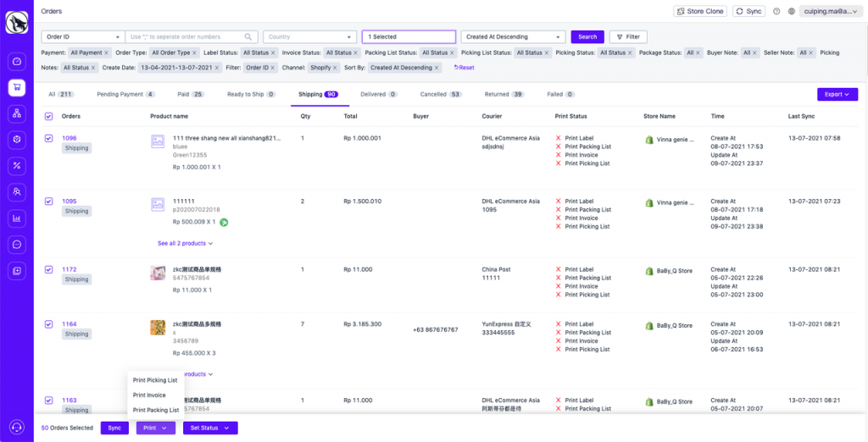Open the 1 Selected channel dropdown

click(409, 37)
